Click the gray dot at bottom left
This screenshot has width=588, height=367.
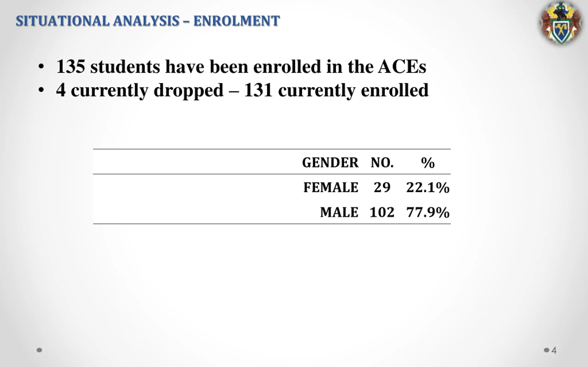[39, 350]
